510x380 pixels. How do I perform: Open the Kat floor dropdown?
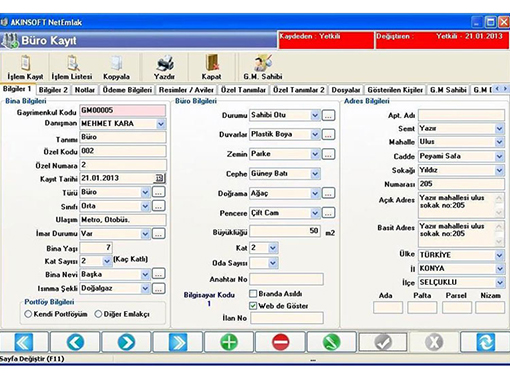coord(273,248)
